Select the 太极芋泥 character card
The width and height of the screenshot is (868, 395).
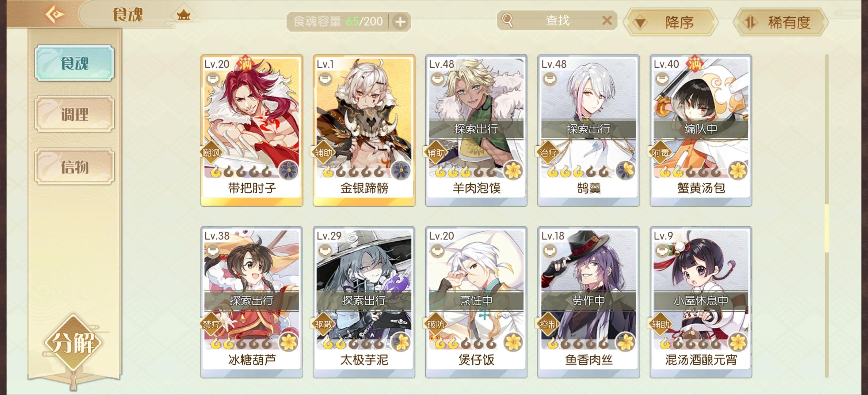[364, 302]
